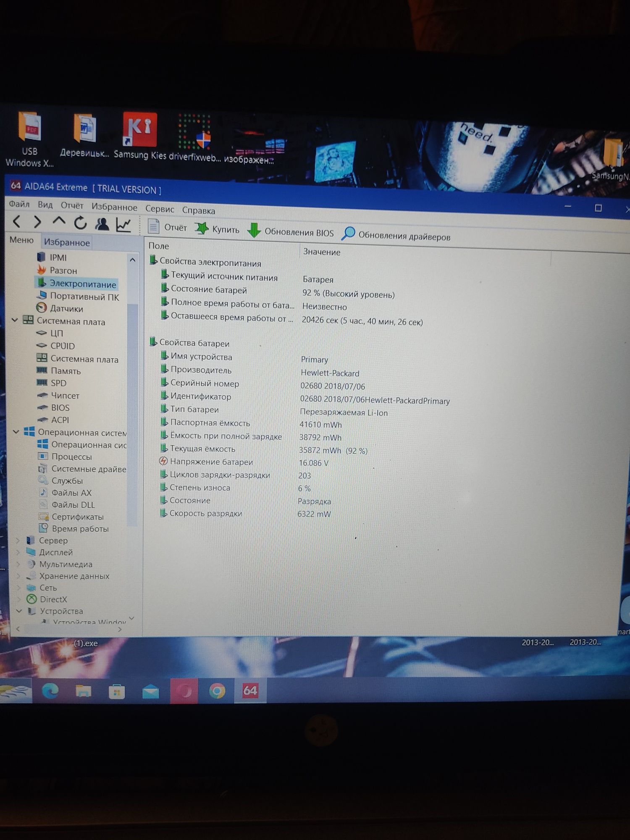Expand the Сеть node
630x840 pixels.
pos(18,588)
